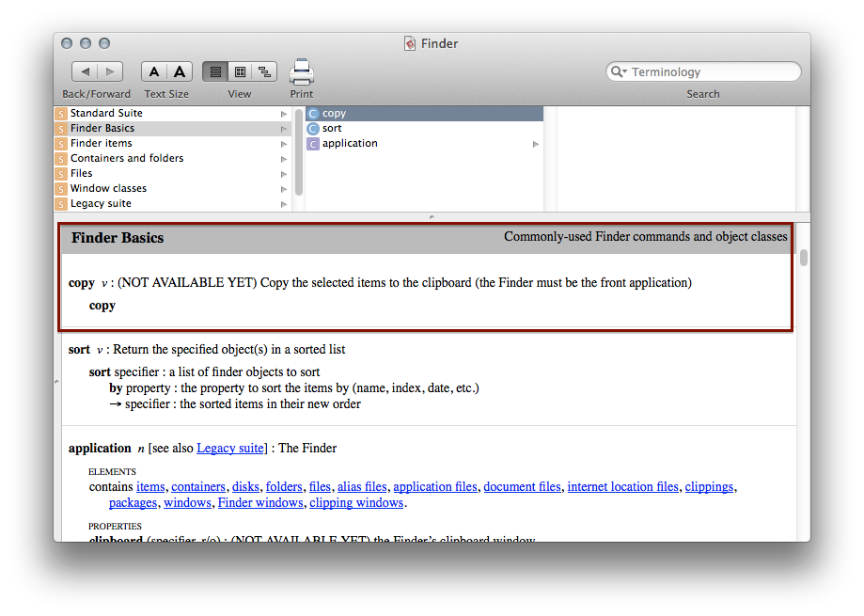This screenshot has height=616, width=864.
Task: Select the Legacy suite row
Action: [172, 203]
